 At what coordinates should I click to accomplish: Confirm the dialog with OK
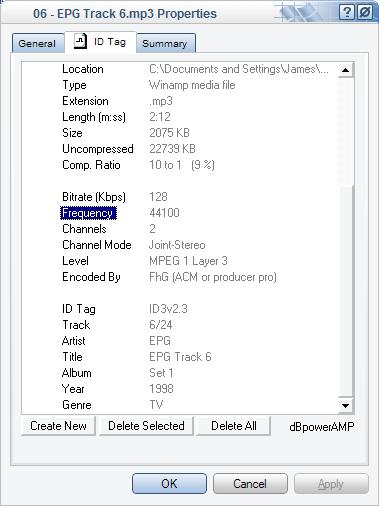(169, 483)
